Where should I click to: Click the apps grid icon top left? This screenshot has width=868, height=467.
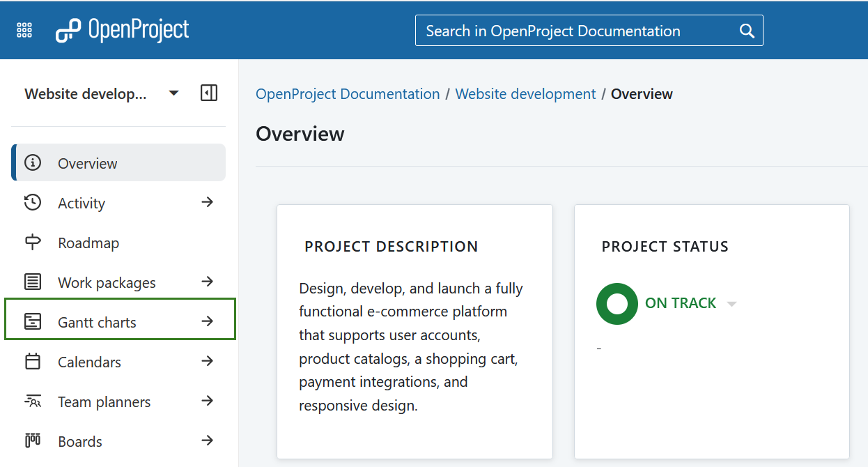24,29
